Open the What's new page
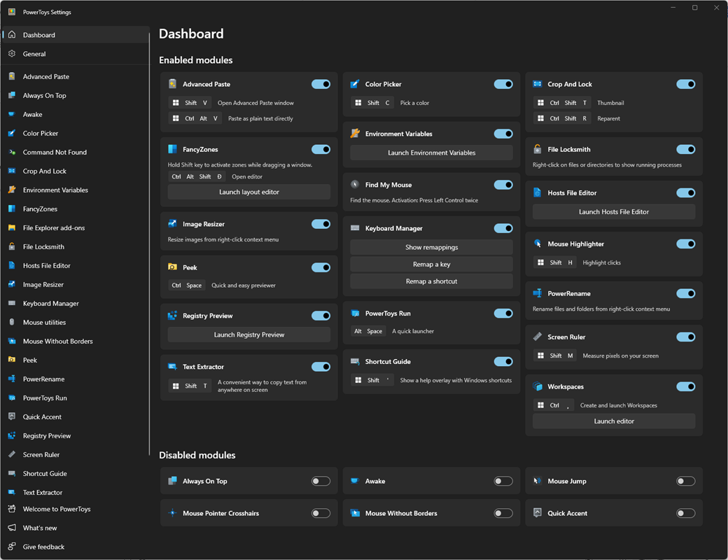 76,528
